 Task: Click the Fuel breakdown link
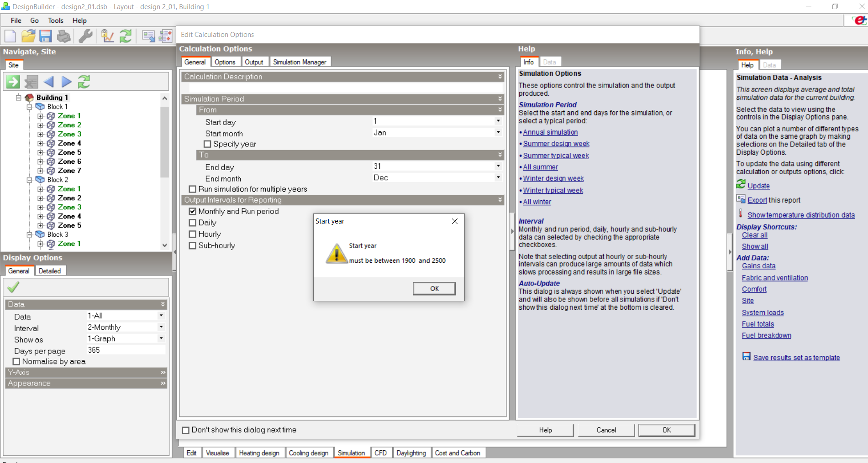coord(766,335)
